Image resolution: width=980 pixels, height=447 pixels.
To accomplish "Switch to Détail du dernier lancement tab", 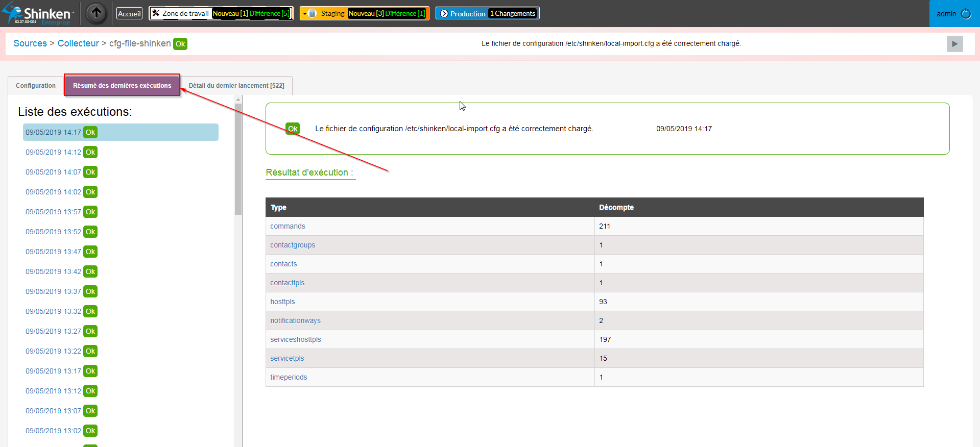I will (x=236, y=86).
